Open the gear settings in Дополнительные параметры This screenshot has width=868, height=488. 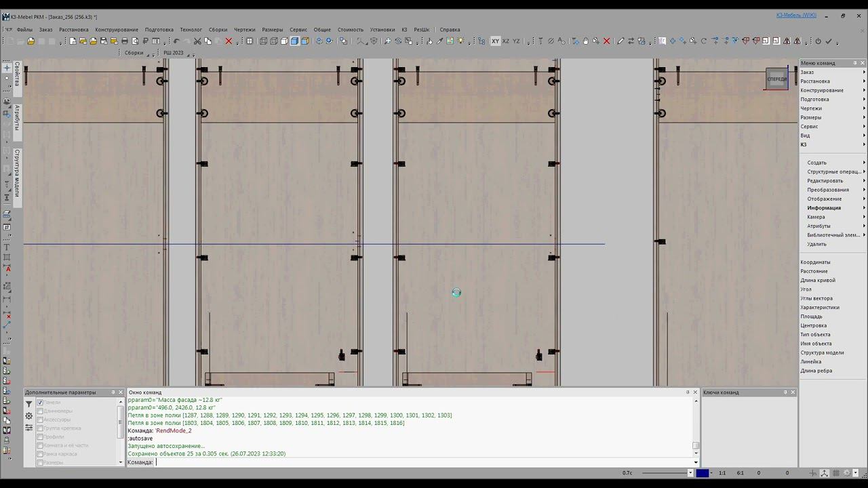click(x=29, y=415)
